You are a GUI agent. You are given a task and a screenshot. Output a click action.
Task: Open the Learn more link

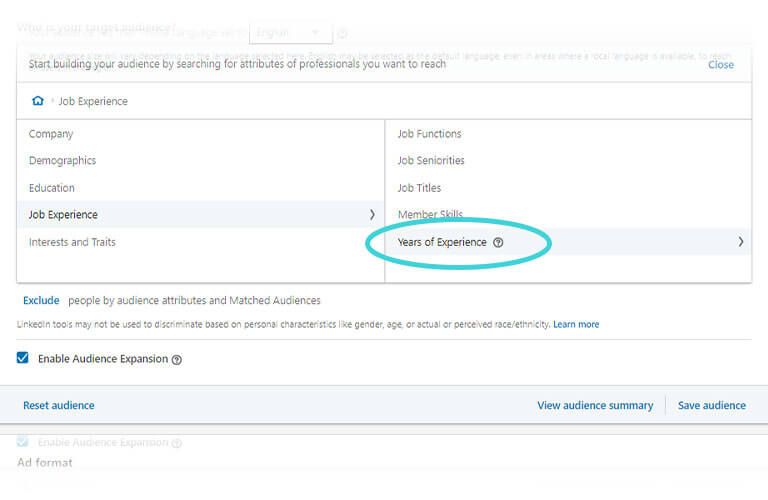pos(576,324)
